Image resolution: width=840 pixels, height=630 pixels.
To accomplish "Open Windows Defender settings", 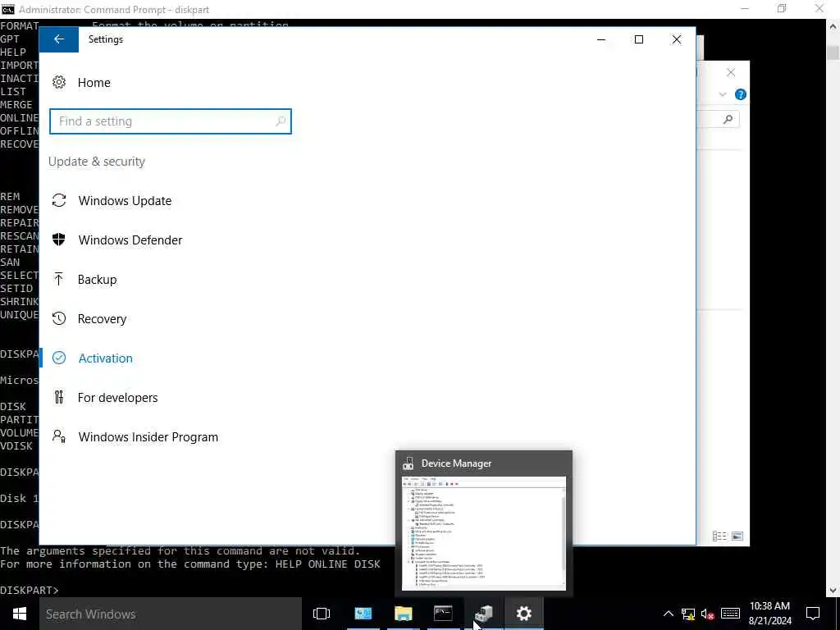I will pos(130,240).
